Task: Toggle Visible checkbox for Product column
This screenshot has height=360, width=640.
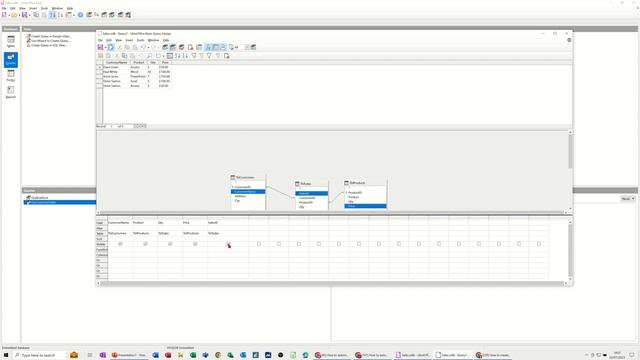Action: pyautogui.click(x=145, y=244)
